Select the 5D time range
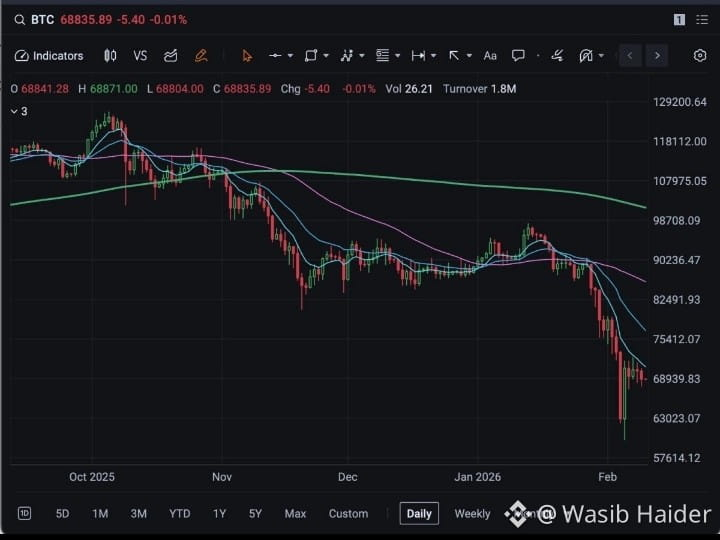720x540 pixels. coord(62,513)
